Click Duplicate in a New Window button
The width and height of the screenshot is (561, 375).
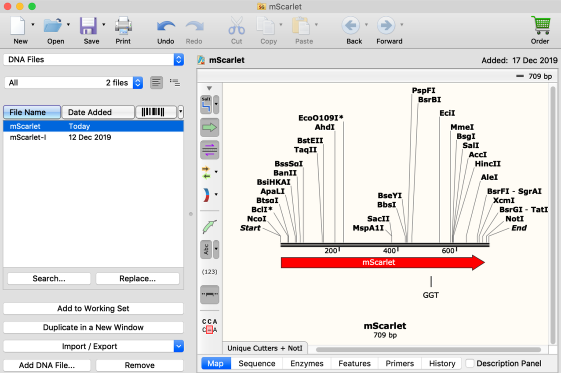[93, 327]
